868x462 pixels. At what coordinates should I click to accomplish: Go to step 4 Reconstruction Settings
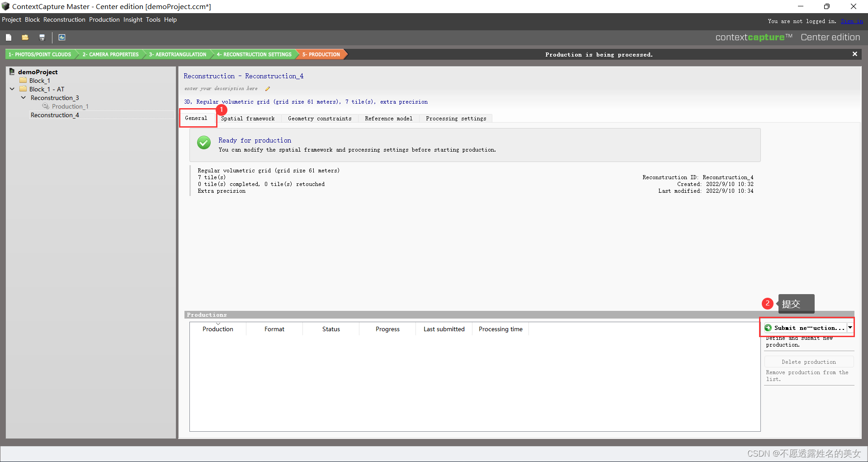(254, 54)
